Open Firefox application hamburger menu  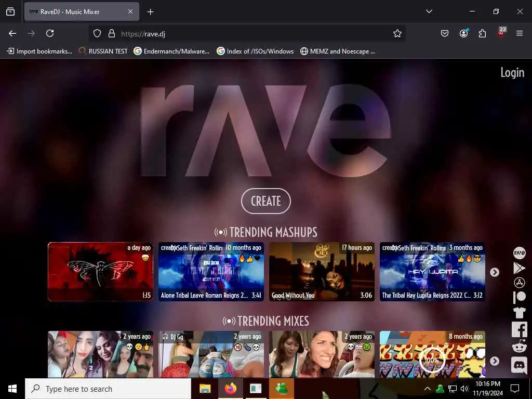tap(520, 33)
